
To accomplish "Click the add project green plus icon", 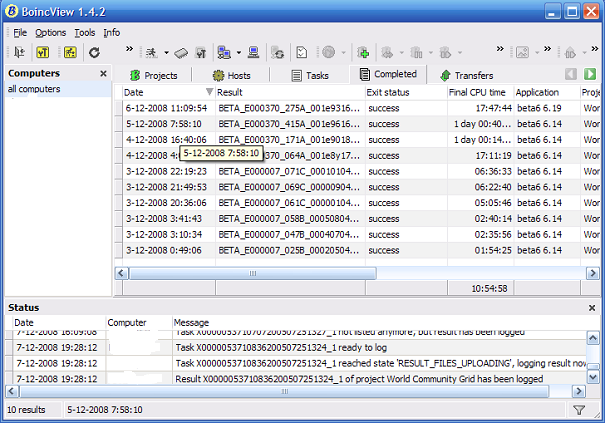I will pos(363,52).
